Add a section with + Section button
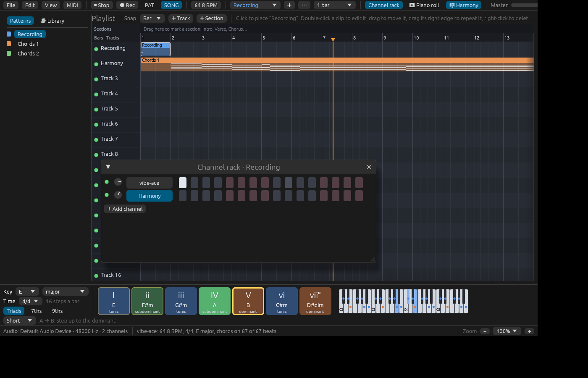The height and width of the screenshot is (378, 588). click(x=212, y=18)
